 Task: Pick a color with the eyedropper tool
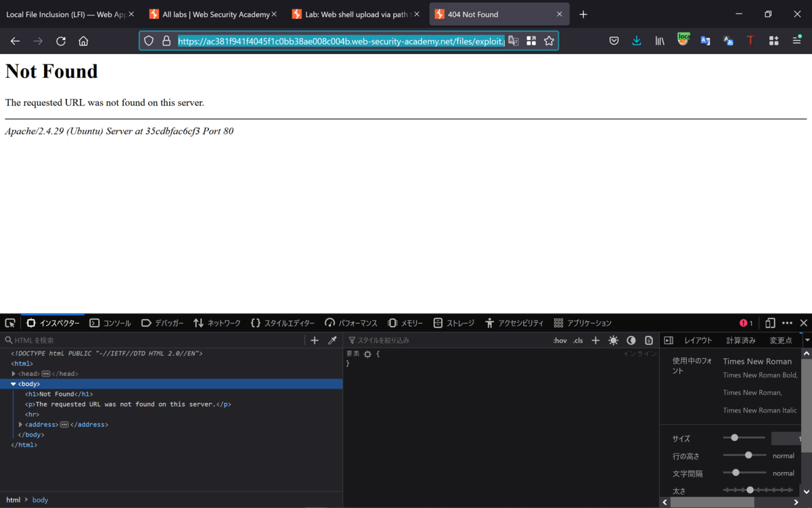(x=332, y=340)
